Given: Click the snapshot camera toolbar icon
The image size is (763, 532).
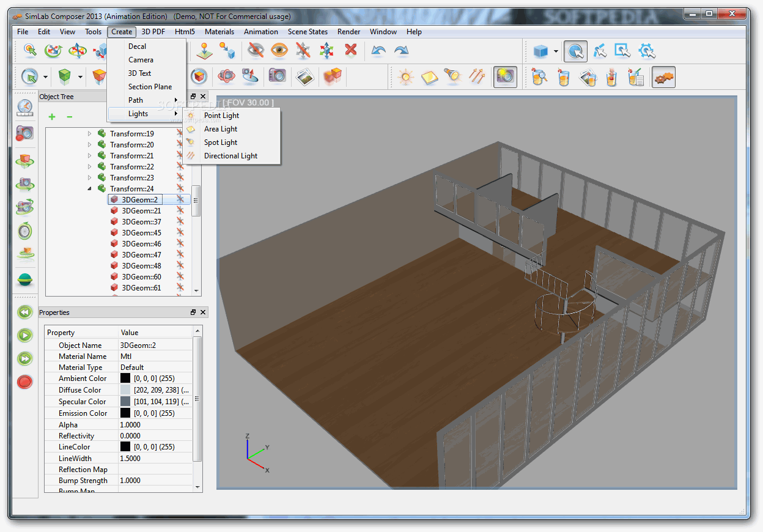Looking at the screenshot, I should click(x=278, y=76).
